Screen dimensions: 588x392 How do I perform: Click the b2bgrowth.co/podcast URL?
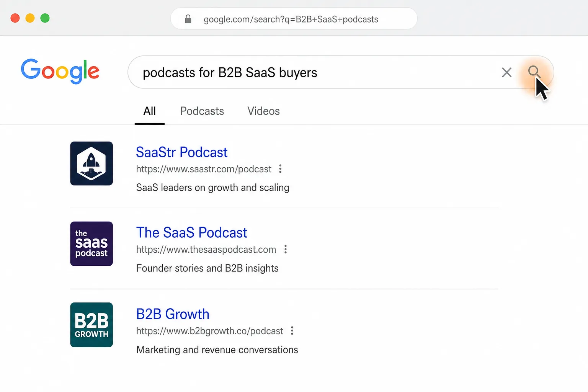coord(210,331)
